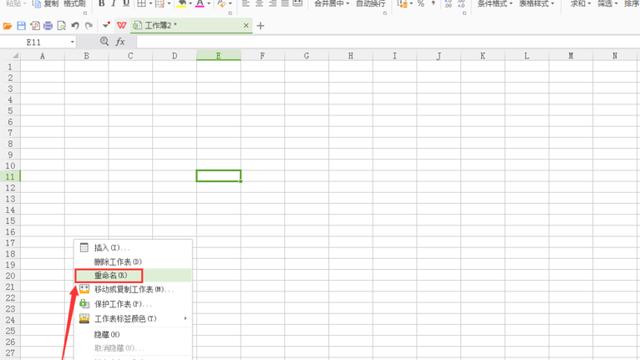Choose Move or Copy Worksheet (移动或复制工作表)
640x360 pixels.
tap(133, 289)
